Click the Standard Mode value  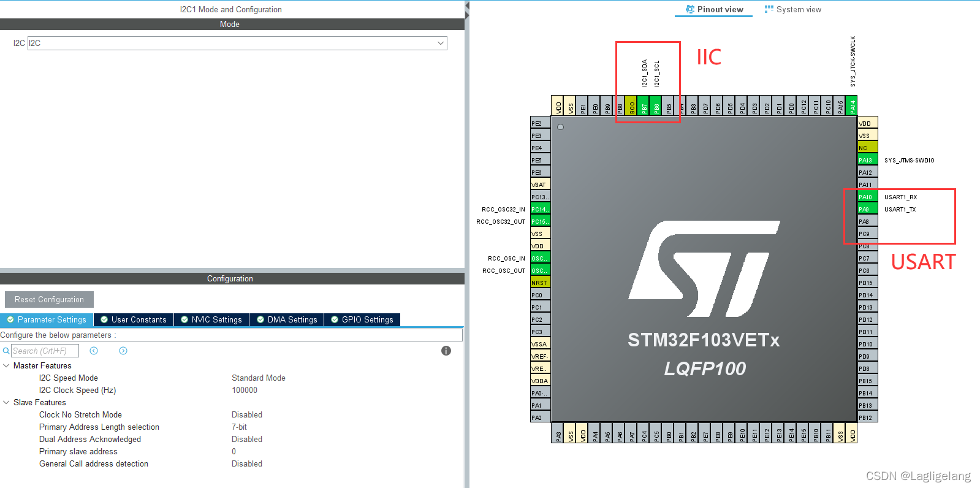[259, 378]
